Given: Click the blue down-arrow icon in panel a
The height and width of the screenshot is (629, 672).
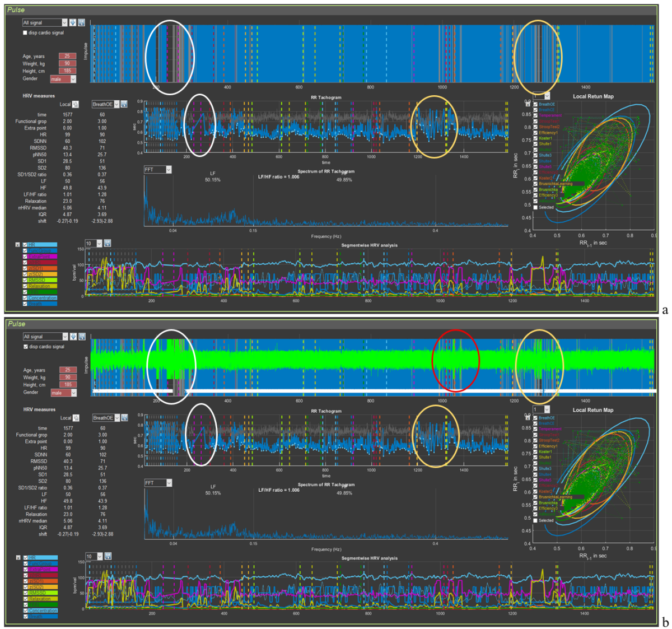Looking at the screenshot, I should point(73,22).
